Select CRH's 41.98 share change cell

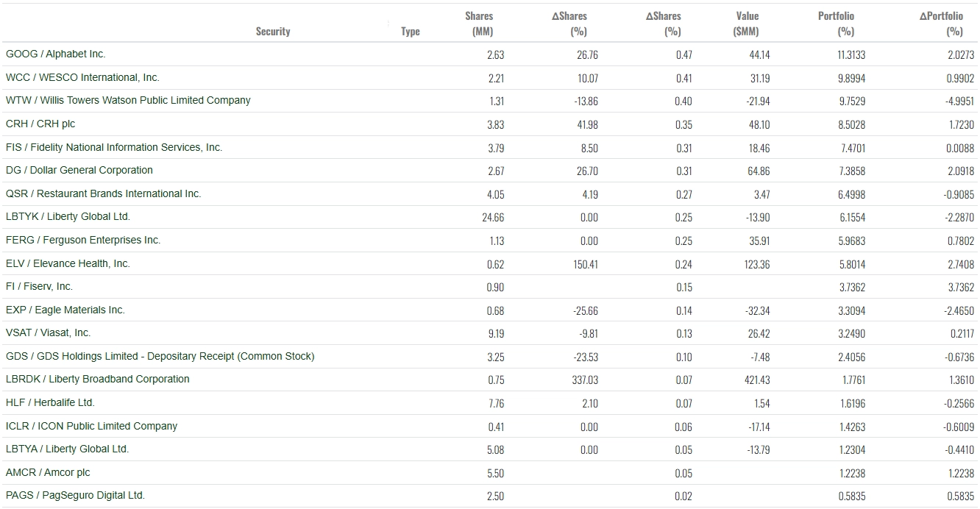(586, 125)
